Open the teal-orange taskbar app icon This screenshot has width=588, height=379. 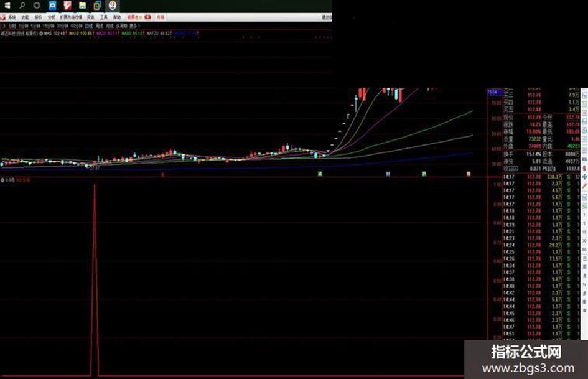click(97, 6)
